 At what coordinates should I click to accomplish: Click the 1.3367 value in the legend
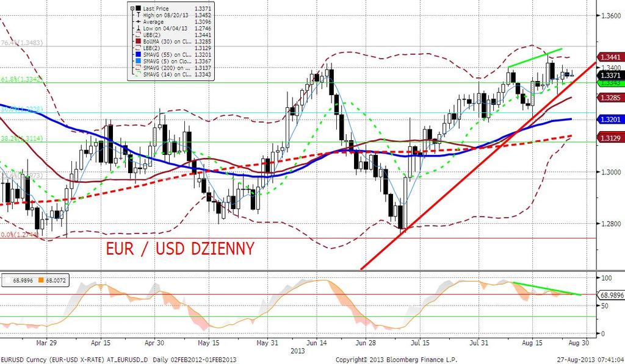pyautogui.click(x=203, y=62)
